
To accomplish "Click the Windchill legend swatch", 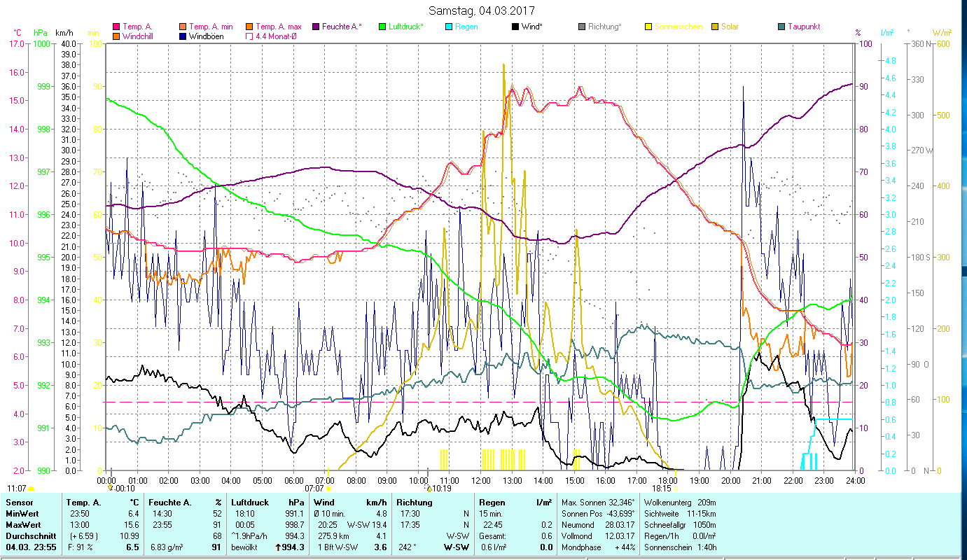I will pyautogui.click(x=117, y=36).
